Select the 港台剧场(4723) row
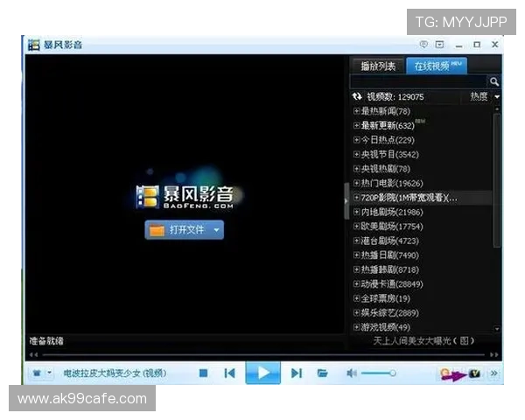 pyautogui.click(x=421, y=241)
